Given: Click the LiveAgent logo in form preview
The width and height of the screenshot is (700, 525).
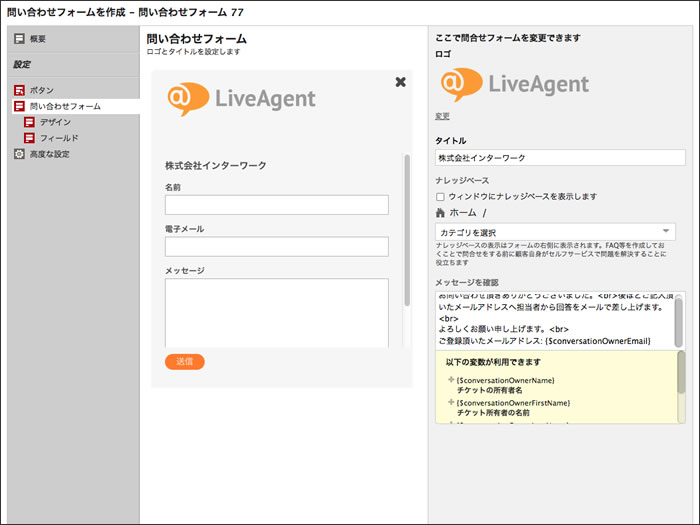Looking at the screenshot, I should pos(242,99).
